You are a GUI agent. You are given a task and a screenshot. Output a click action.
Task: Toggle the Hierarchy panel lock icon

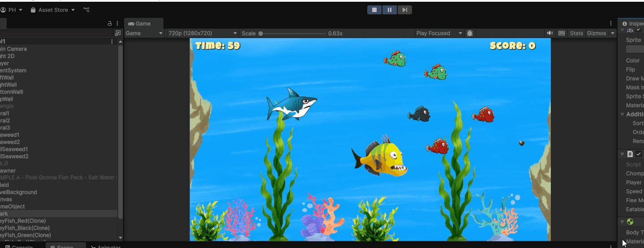[110, 23]
